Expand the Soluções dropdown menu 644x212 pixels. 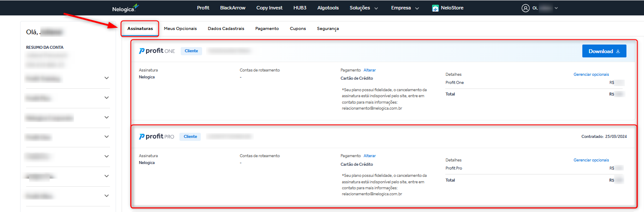[x=364, y=8]
